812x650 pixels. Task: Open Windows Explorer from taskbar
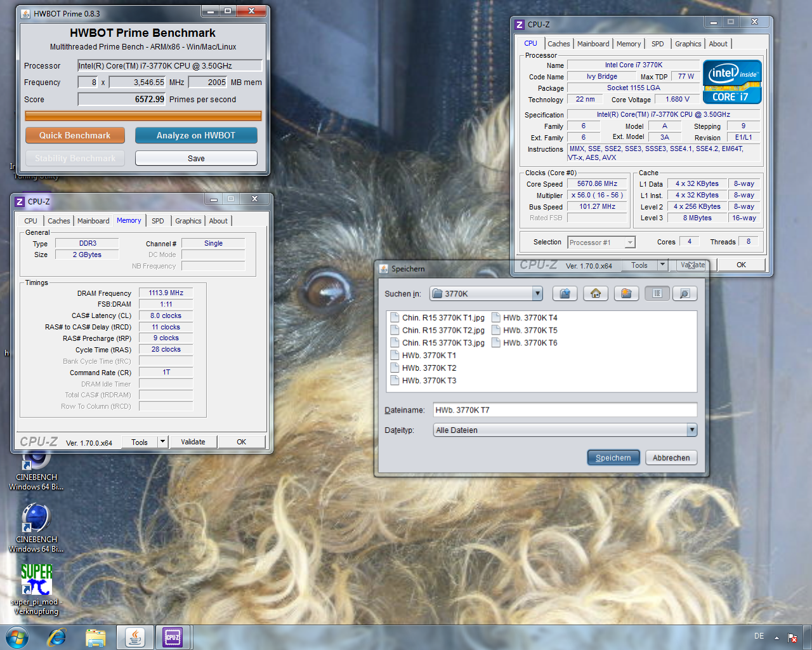[95, 637]
